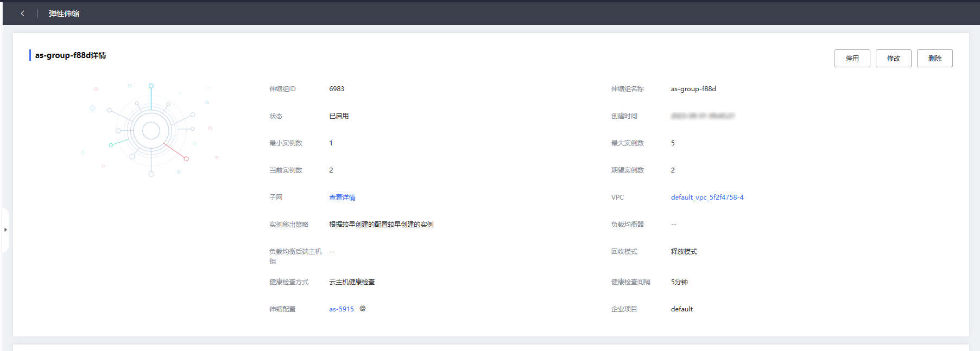This screenshot has height=351, width=980.
Task: Click the 实例移出策略 policy text
Action: 381,225
